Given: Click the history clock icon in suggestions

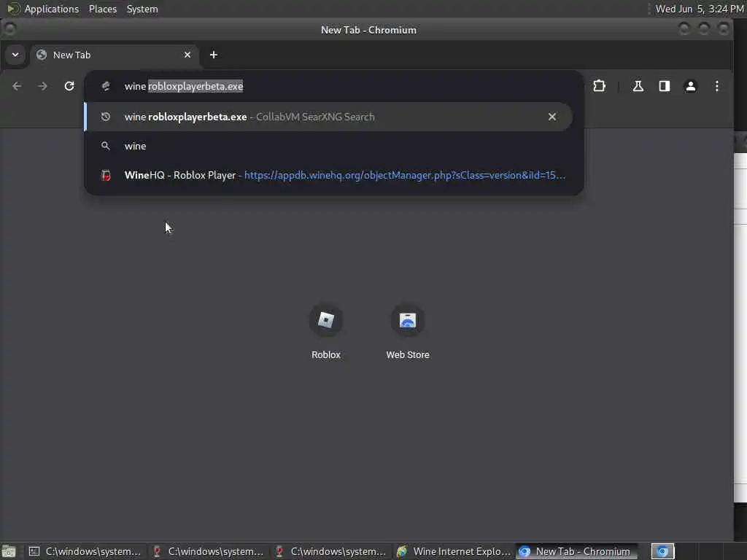Looking at the screenshot, I should tap(106, 117).
